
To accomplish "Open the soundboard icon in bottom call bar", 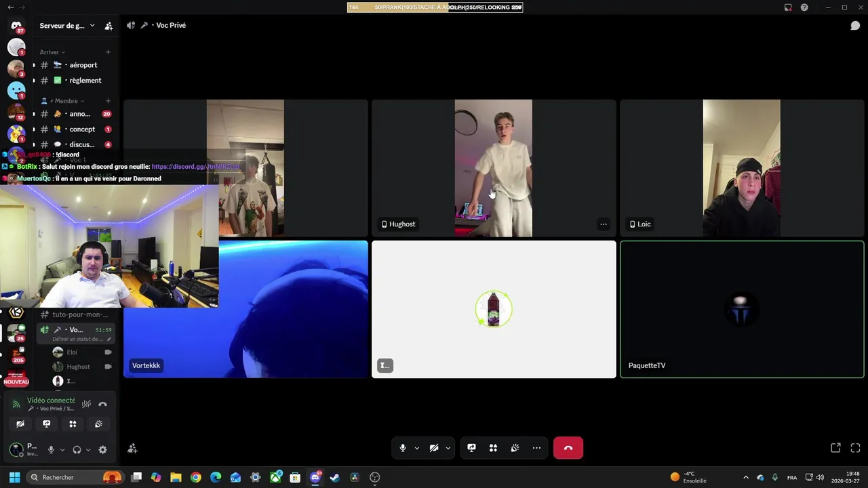I will coord(515,448).
